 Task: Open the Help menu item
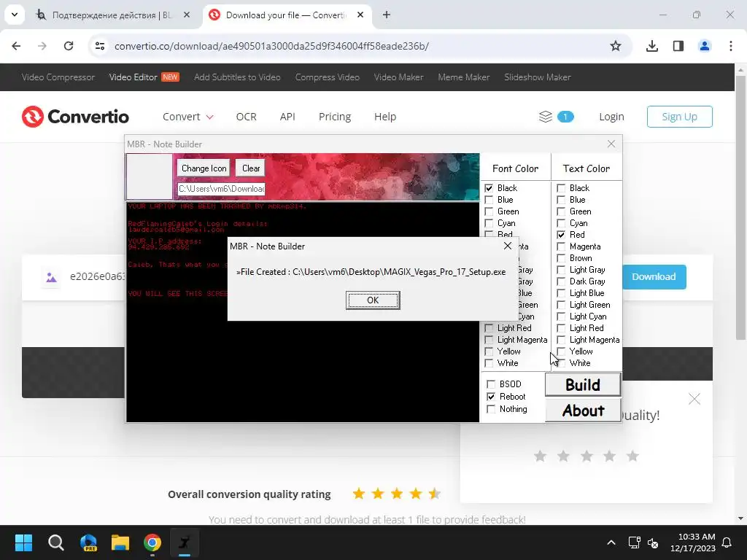pos(385,117)
